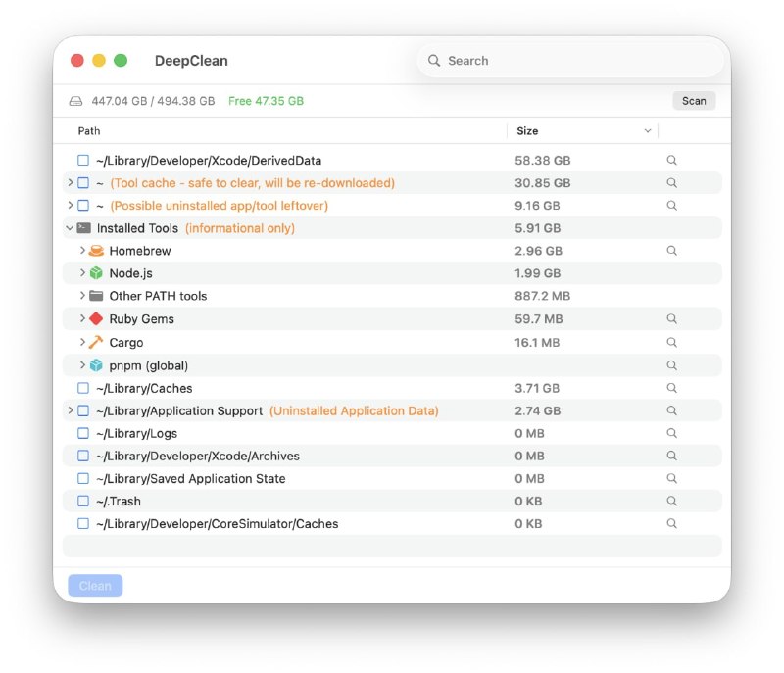The width and height of the screenshot is (784, 673).
Task: Click magnifier icon for ~/Library/Caches row
Action: click(671, 388)
